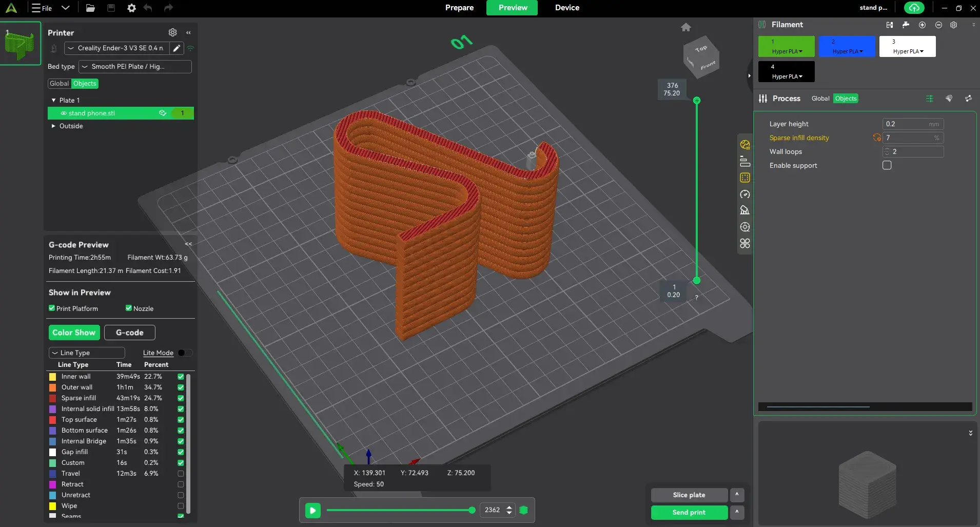Click the edit printer preset pencil icon

(x=177, y=48)
